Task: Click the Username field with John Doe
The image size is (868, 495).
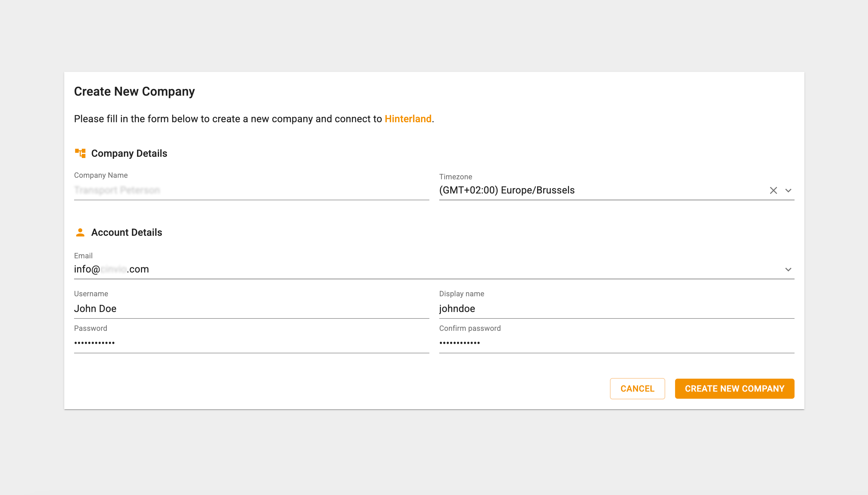Action: point(251,309)
